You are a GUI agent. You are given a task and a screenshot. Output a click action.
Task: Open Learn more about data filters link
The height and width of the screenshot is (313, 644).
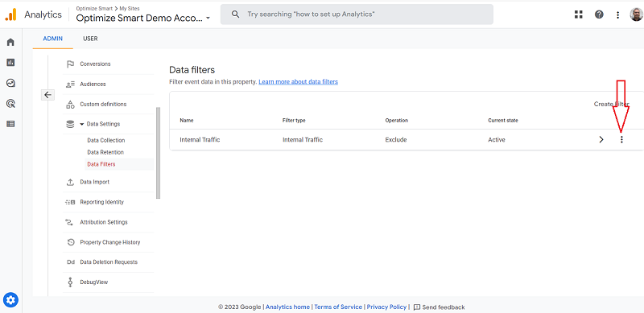tap(298, 82)
